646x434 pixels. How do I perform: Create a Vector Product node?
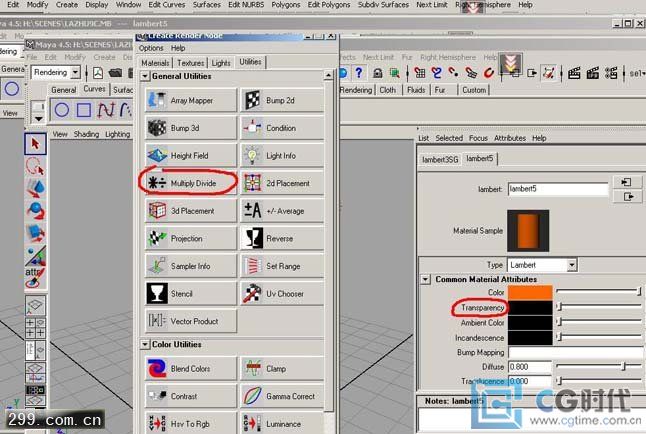coord(191,321)
